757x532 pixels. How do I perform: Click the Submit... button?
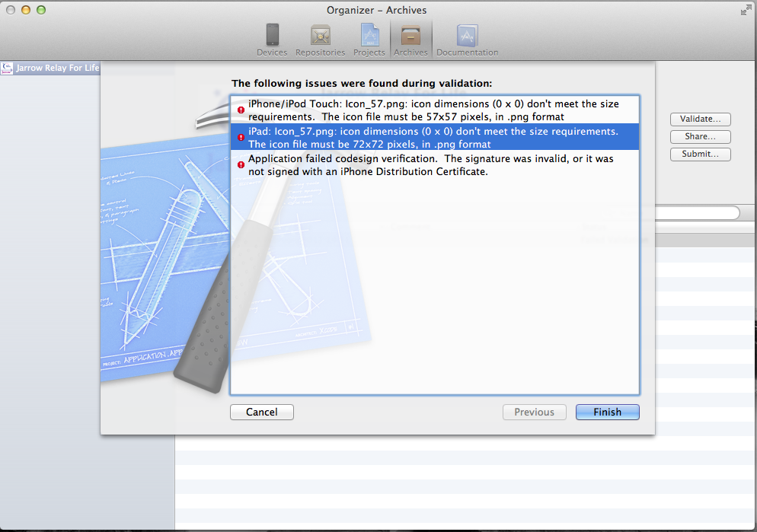click(x=700, y=155)
